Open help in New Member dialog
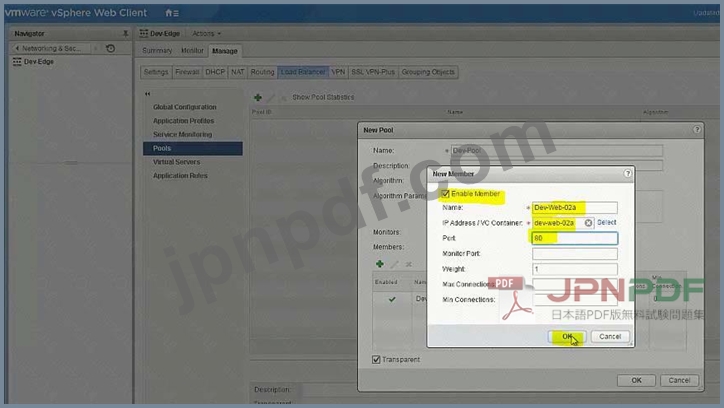The image size is (724, 408). pyautogui.click(x=627, y=174)
